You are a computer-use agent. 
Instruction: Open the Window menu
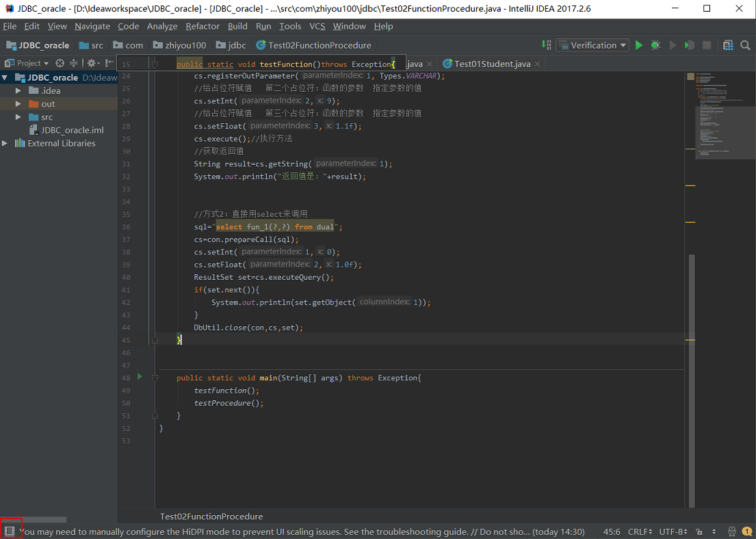tap(349, 26)
